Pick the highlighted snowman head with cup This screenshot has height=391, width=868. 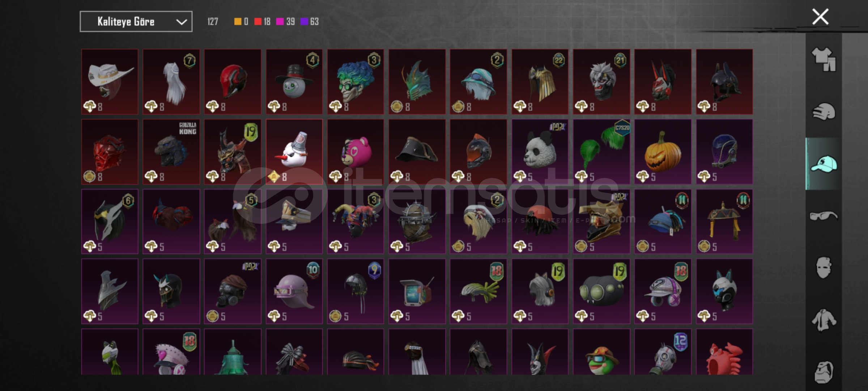(x=294, y=152)
